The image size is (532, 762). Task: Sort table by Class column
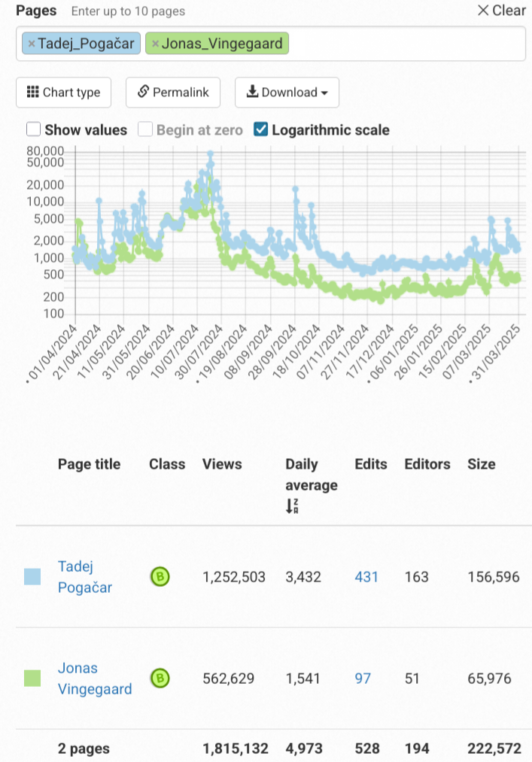[167, 464]
